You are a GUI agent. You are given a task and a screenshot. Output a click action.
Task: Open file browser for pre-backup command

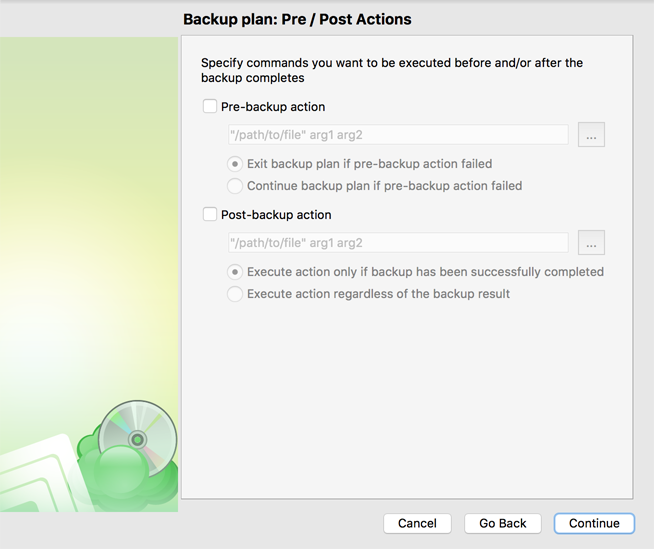(591, 135)
